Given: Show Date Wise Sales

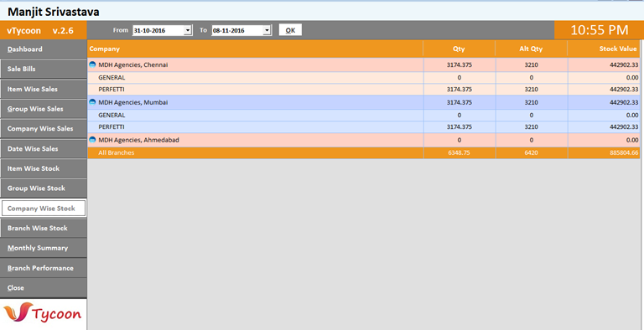Looking at the screenshot, I should pos(43,148).
